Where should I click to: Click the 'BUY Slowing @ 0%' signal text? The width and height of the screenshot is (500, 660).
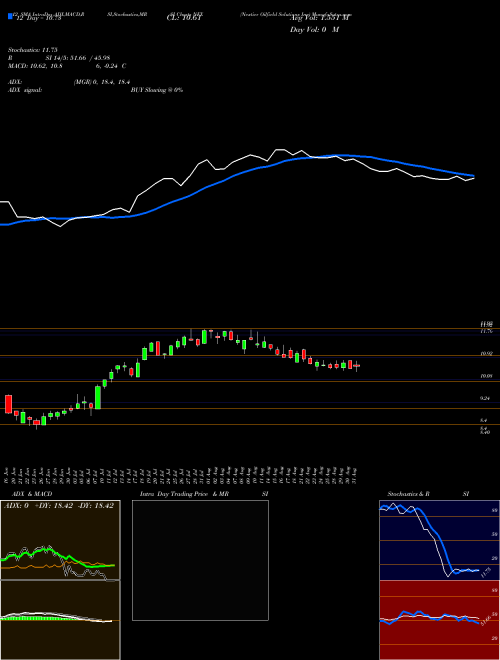coord(157,90)
